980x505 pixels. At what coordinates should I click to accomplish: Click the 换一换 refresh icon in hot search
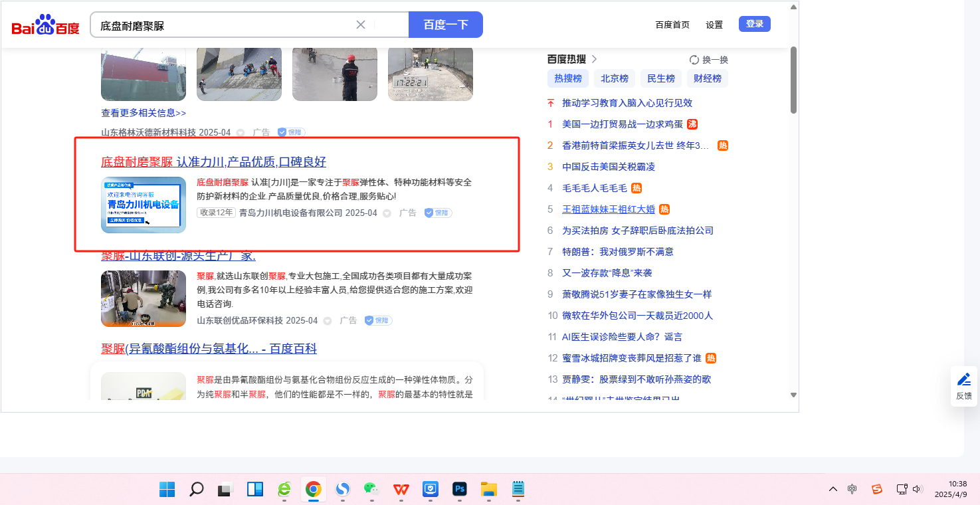coord(694,60)
